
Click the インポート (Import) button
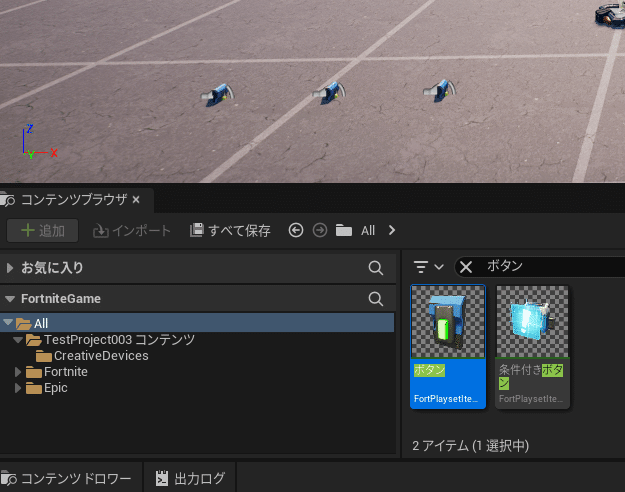coord(132,230)
